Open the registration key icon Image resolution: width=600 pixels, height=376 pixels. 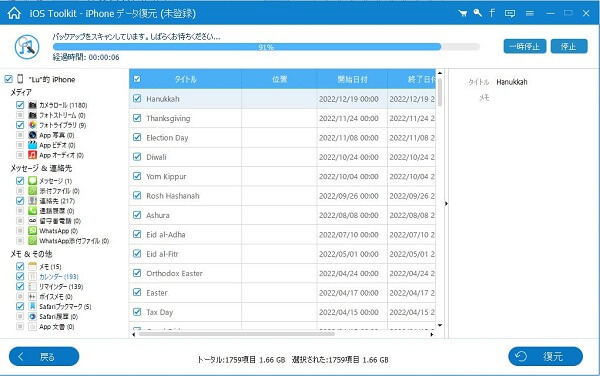coord(478,13)
